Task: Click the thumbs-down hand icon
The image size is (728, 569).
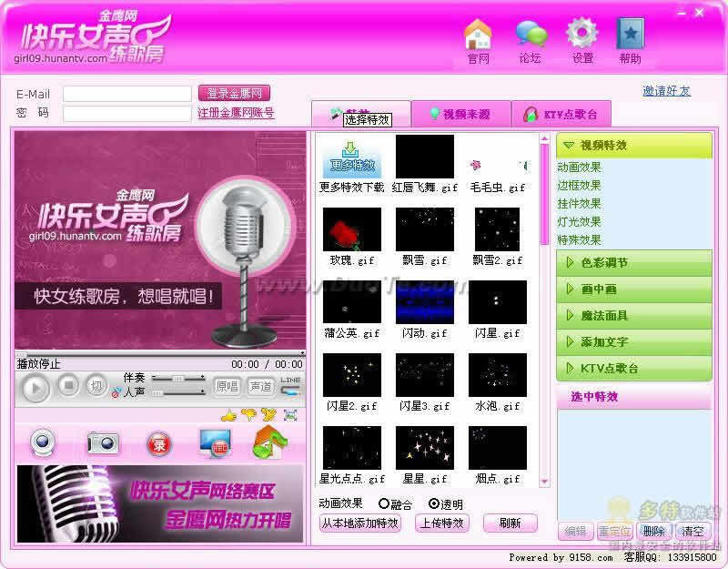Action: (248, 414)
